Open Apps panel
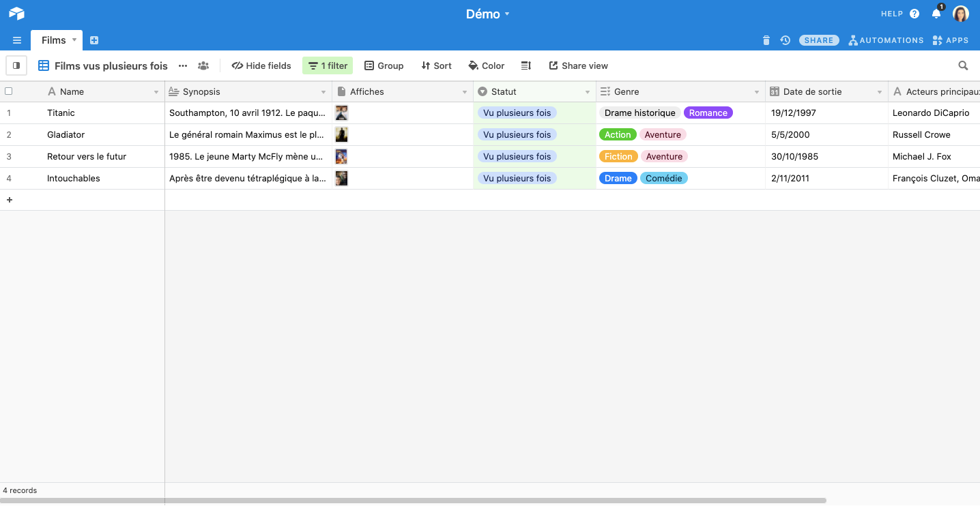 point(951,40)
